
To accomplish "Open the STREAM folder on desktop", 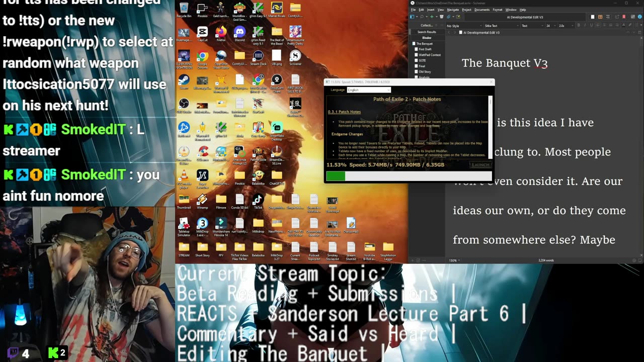I will [x=184, y=250].
